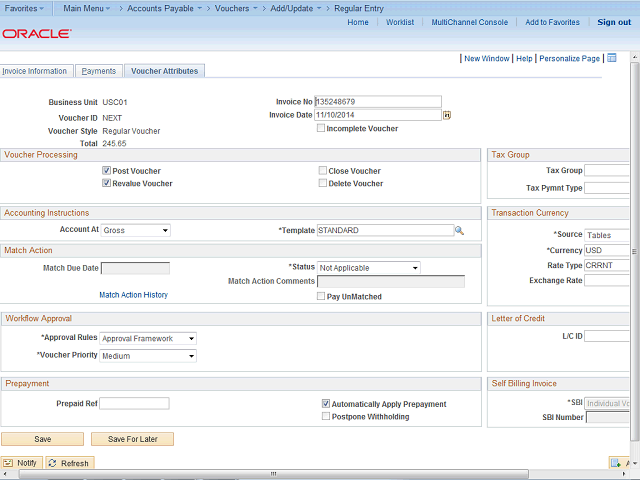Open the Invoice Date calendar picker icon
640x480 pixels.
point(447,116)
